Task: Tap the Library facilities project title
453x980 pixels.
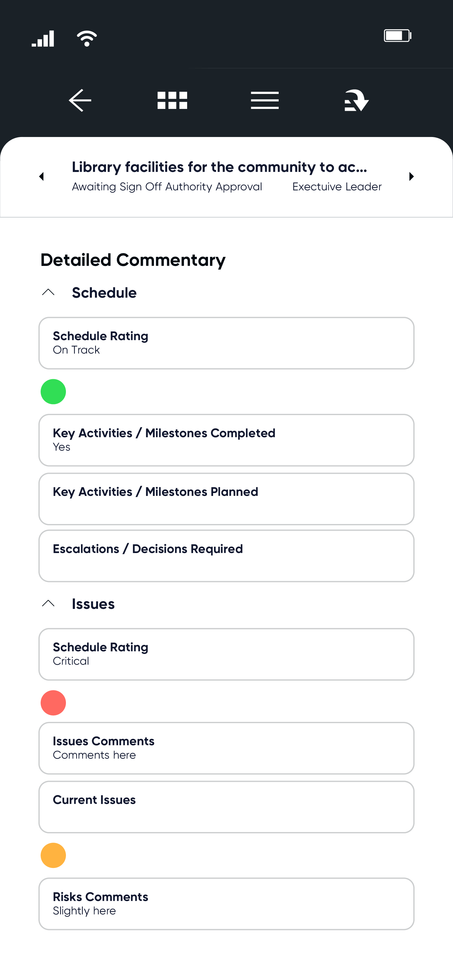Action: 220,167
